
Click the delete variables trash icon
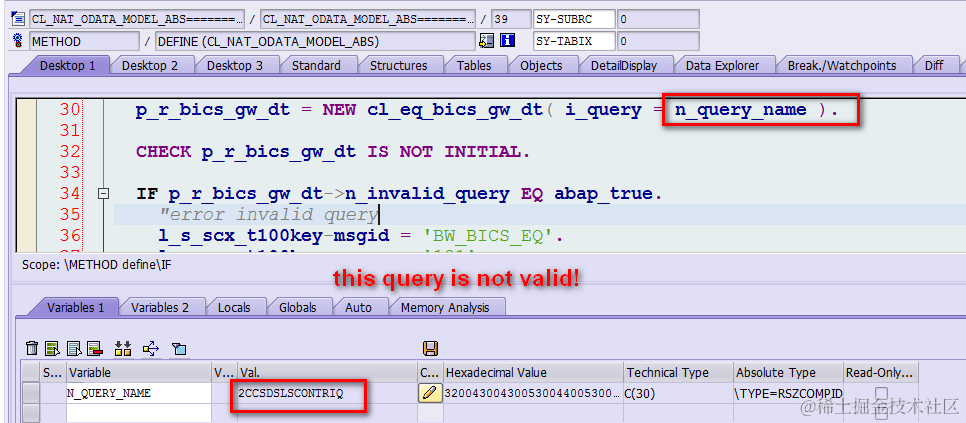pos(33,348)
